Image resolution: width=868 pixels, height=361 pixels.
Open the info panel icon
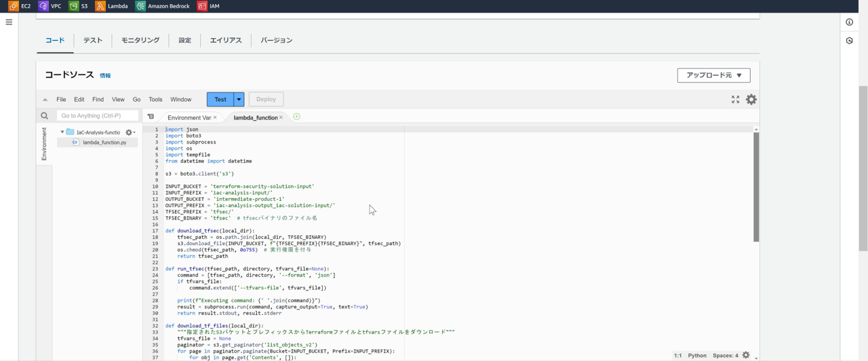pyautogui.click(x=849, y=22)
